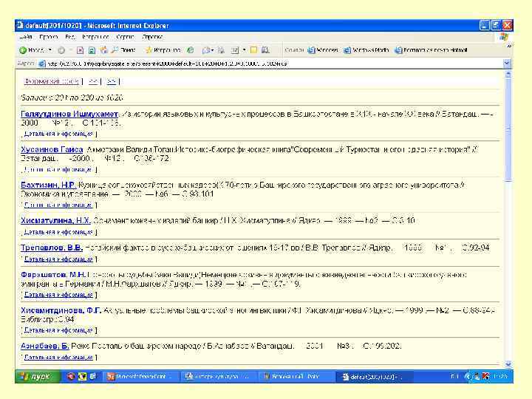Print the page with Print icon

[221, 50]
